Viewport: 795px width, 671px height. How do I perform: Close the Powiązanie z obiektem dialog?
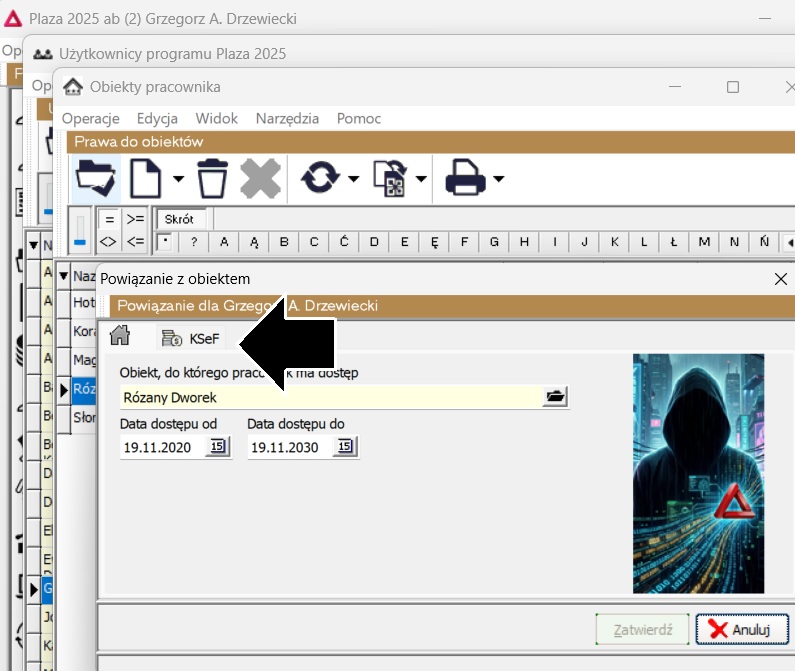(x=781, y=279)
